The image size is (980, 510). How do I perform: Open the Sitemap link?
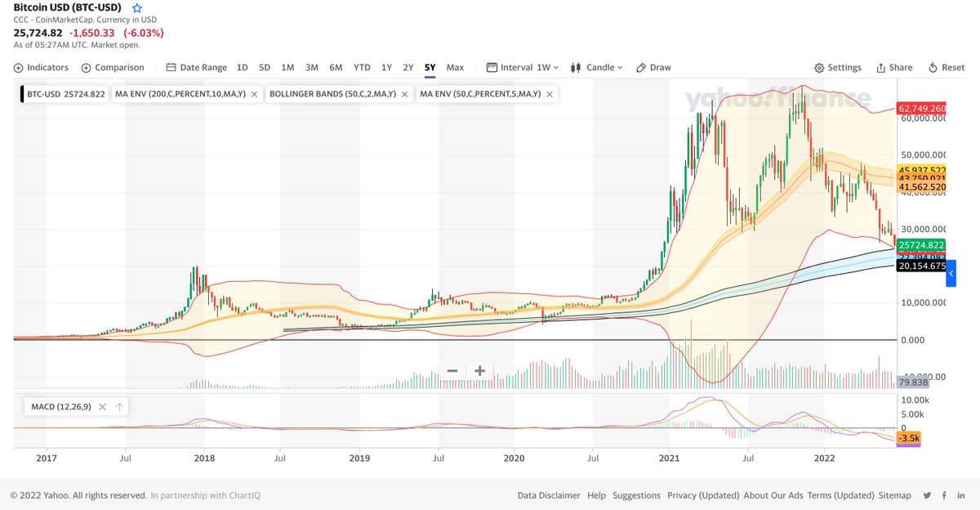coord(894,495)
